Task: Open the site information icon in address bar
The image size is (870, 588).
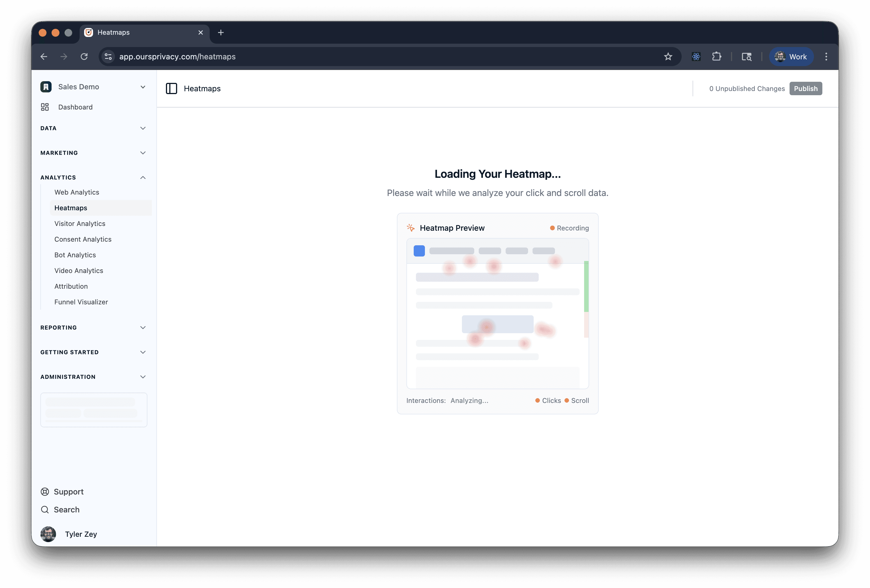Action: tap(108, 57)
